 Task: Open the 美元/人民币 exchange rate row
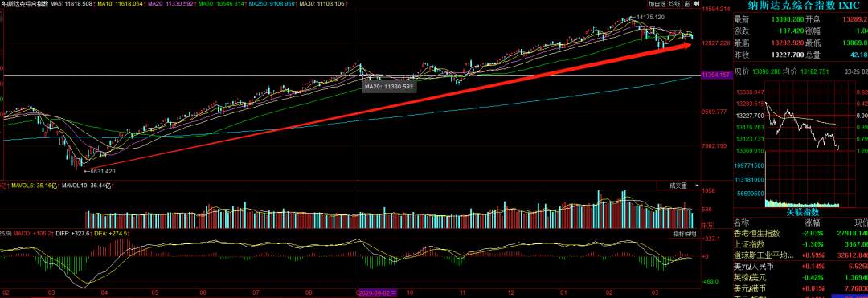[800, 267]
